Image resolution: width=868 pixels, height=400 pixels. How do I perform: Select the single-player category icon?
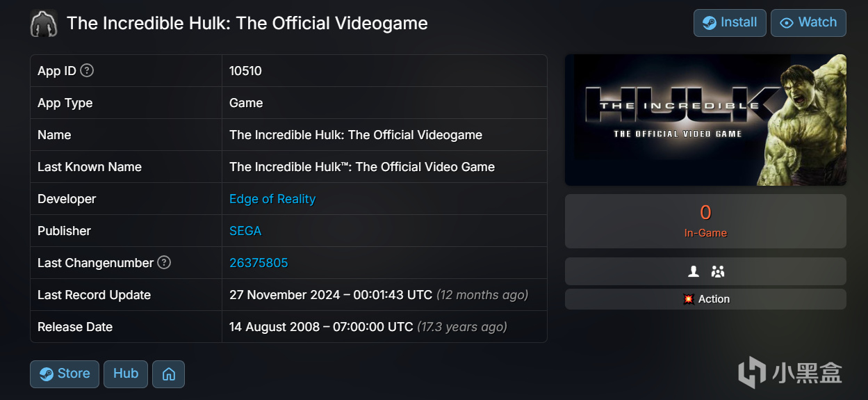[x=692, y=271]
